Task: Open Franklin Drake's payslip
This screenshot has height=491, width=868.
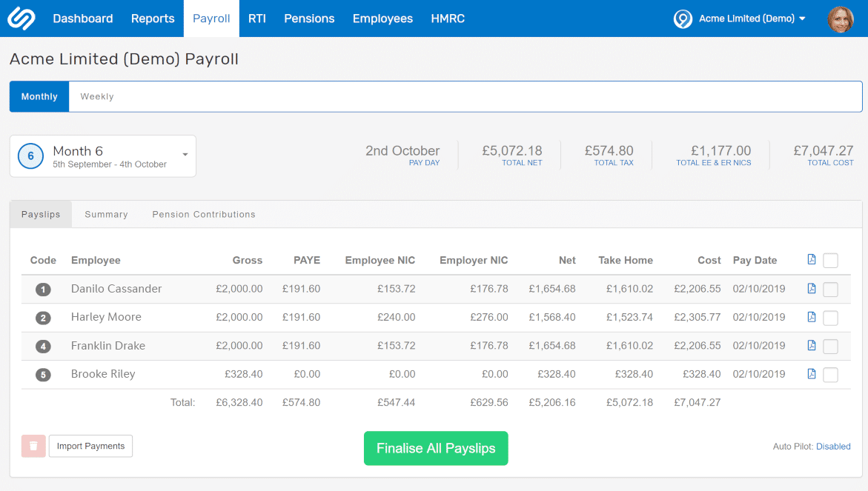Action: (x=108, y=346)
